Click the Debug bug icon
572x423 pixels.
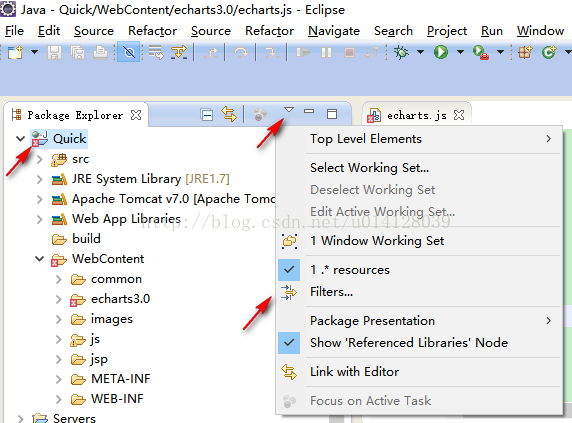tap(401, 52)
